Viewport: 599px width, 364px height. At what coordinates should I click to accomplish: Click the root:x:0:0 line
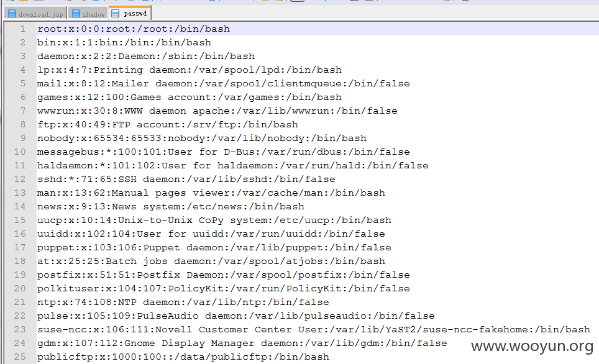134,29
